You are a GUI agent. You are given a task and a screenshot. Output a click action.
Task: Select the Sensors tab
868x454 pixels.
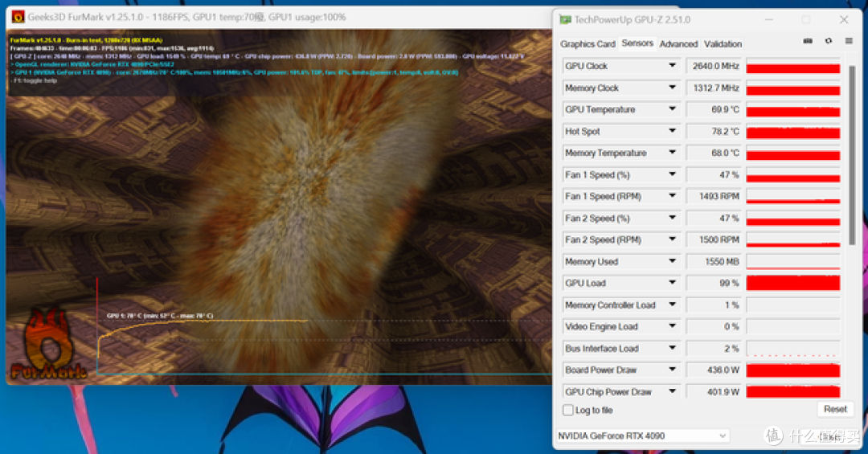tap(637, 43)
